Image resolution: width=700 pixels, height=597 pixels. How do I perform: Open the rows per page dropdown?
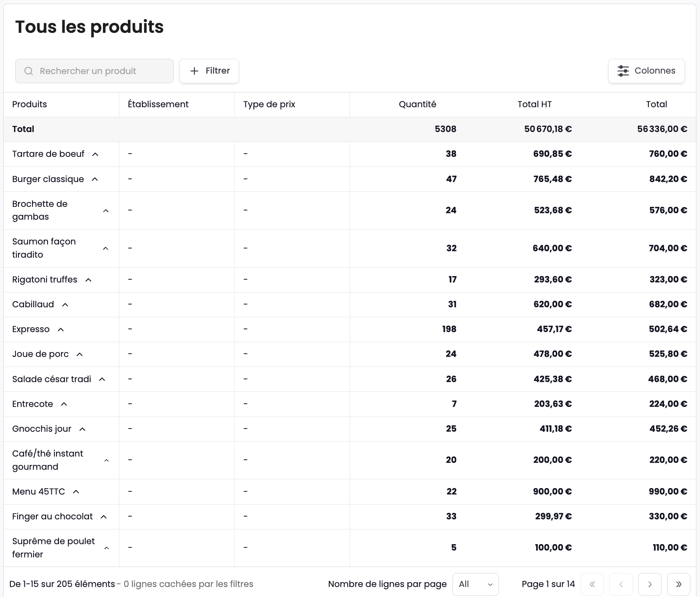coord(475,584)
